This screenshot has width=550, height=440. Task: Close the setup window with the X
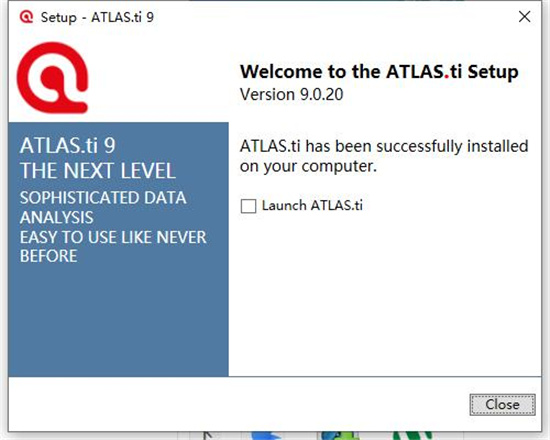tap(524, 16)
